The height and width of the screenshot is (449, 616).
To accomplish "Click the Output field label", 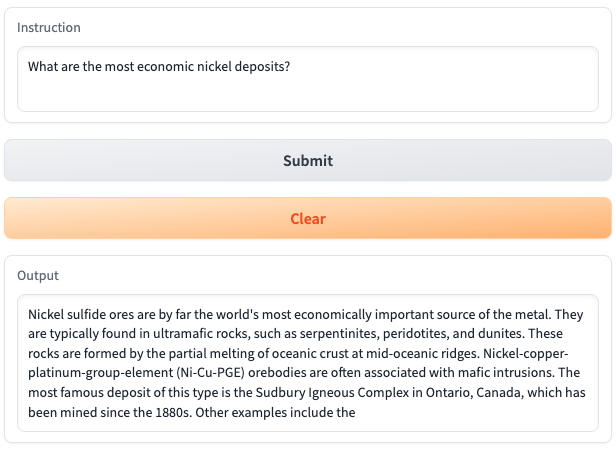I will click(38, 275).
